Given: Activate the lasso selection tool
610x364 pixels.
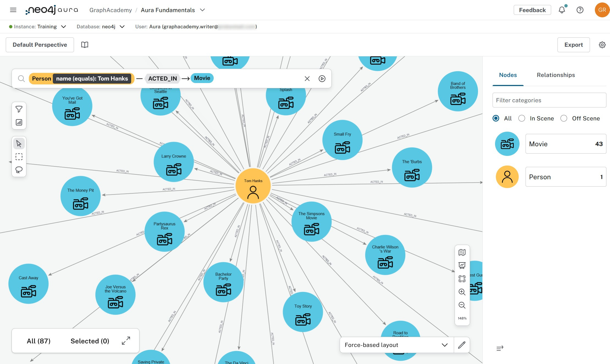Looking at the screenshot, I should (19, 170).
